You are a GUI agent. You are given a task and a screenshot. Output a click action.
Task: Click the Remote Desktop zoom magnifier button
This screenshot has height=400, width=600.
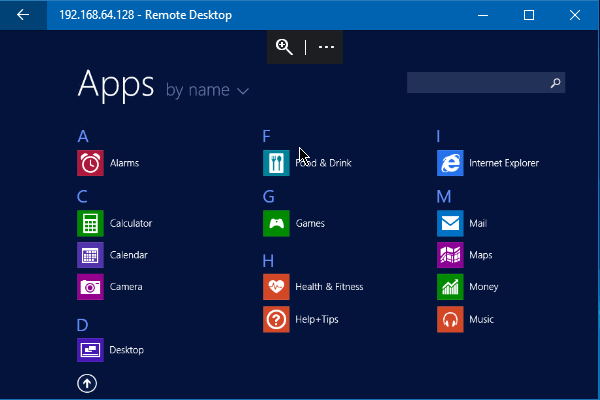[285, 47]
